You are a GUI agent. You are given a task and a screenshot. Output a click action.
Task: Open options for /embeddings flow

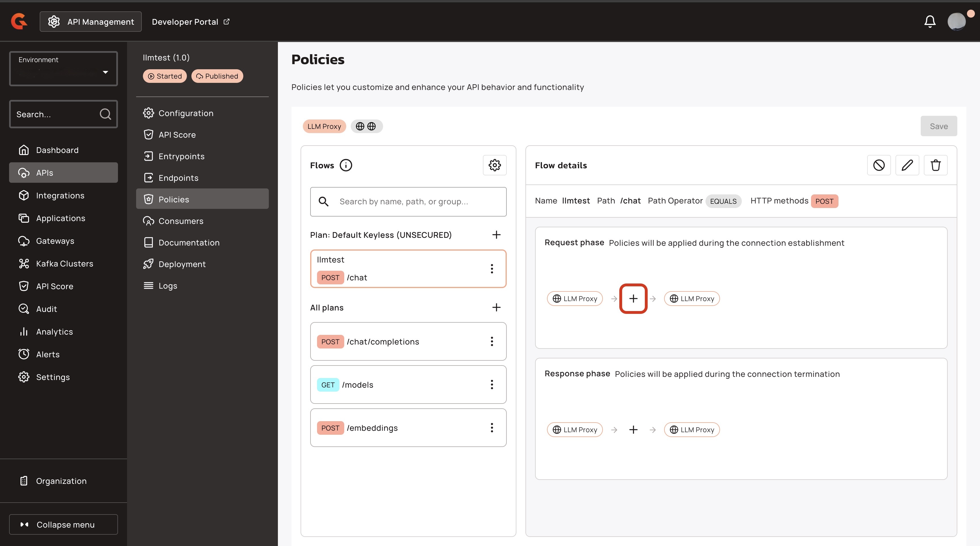[x=491, y=428]
